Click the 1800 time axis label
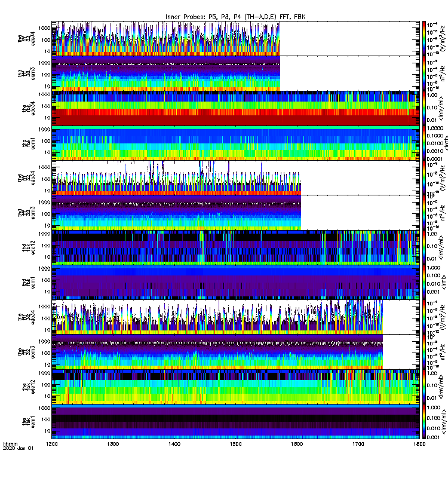 pos(419,444)
